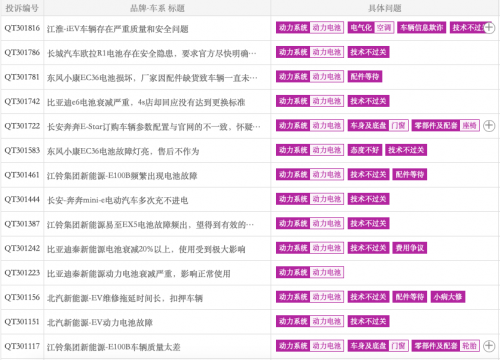Screen dimensions: 500x360
Task: Click the 技术不过关 tag in row QT301242
Action: 368,248
